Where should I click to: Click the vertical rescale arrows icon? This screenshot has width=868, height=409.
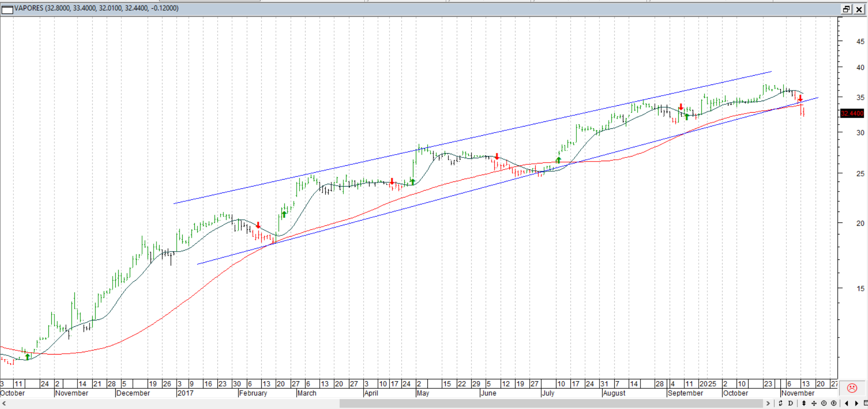804,403
